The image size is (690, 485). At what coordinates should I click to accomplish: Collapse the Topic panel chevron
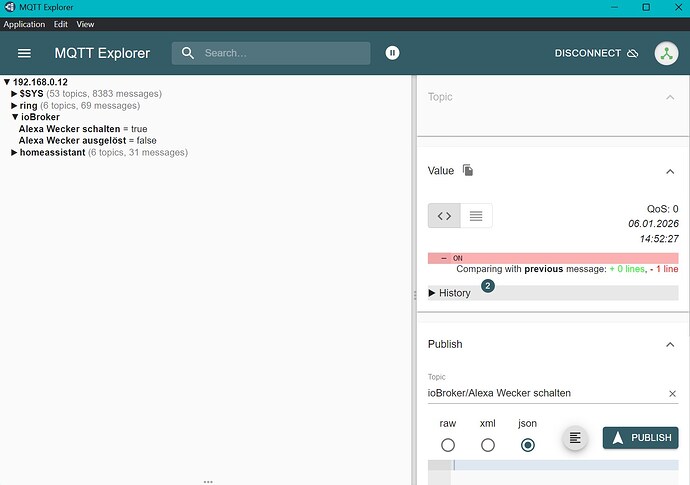point(670,97)
